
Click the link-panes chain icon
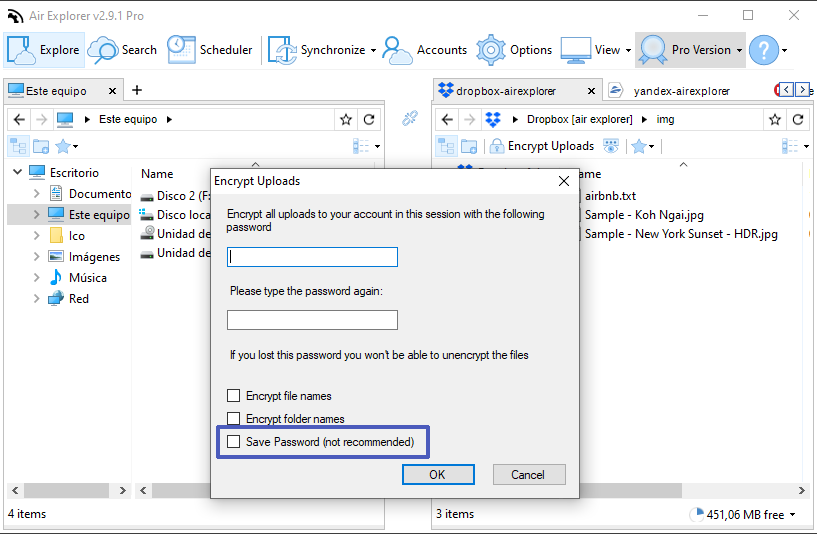click(x=410, y=118)
